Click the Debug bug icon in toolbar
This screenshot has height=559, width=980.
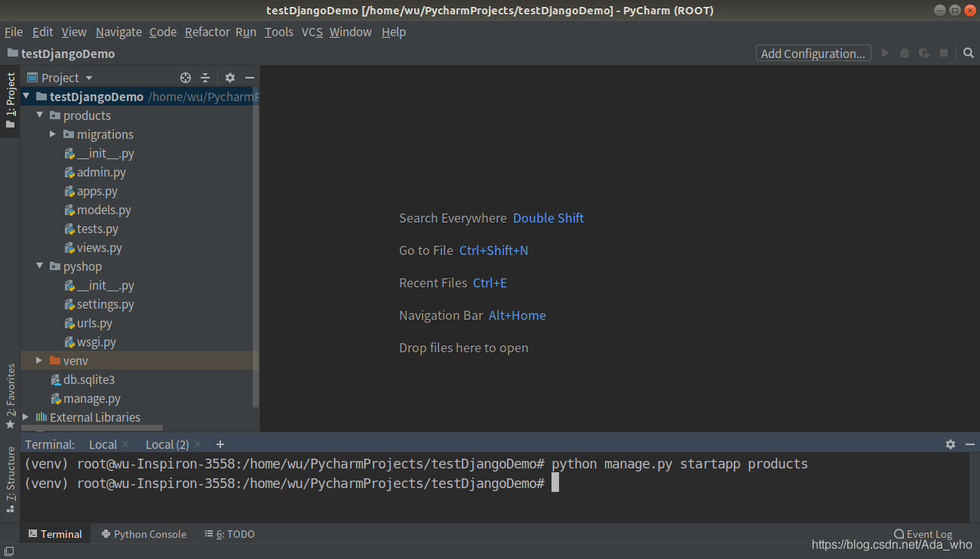point(905,54)
